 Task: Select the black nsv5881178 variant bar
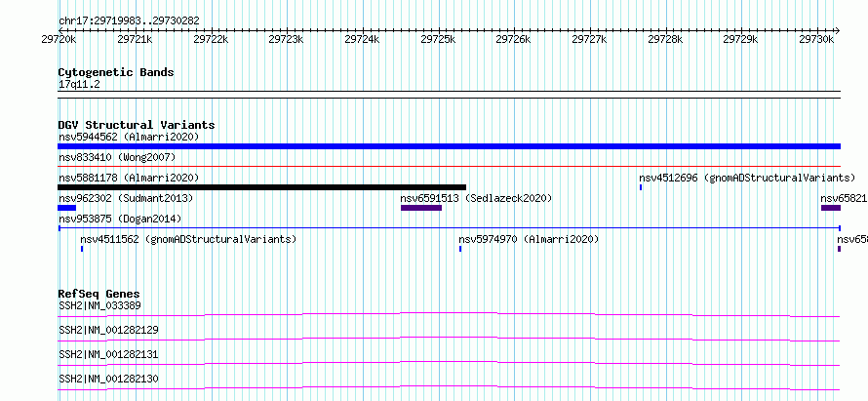pyautogui.click(x=261, y=187)
